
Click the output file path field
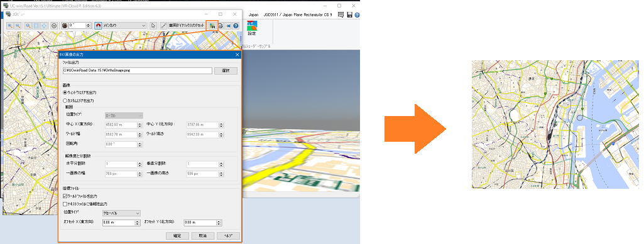tap(137, 70)
